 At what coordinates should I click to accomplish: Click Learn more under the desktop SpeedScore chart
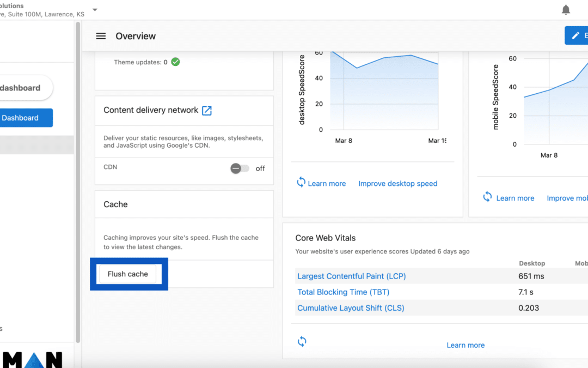326,183
